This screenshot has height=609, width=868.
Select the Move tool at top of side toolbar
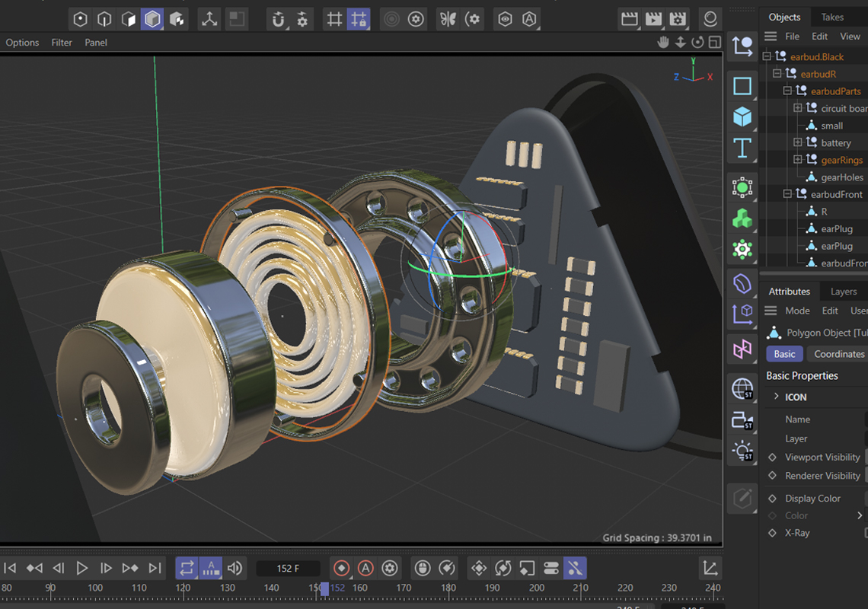point(742,47)
